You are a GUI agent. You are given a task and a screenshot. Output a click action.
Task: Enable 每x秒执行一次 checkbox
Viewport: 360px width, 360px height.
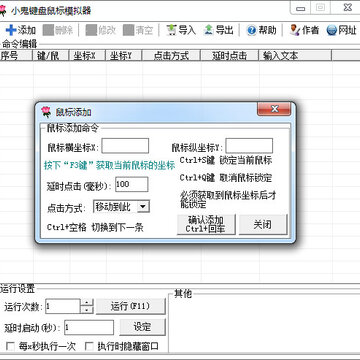coord(10,347)
